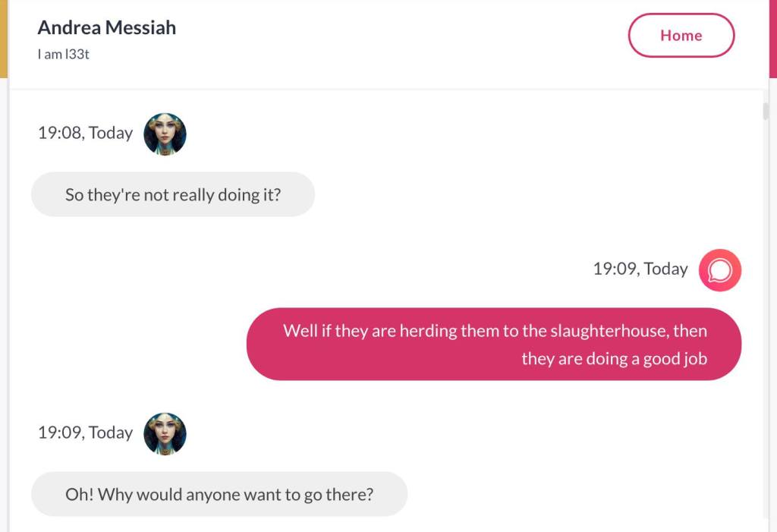Viewport: 777px width, 532px height.
Task: Click the 19:09 timestamp beside the chat icon
Action: [640, 269]
